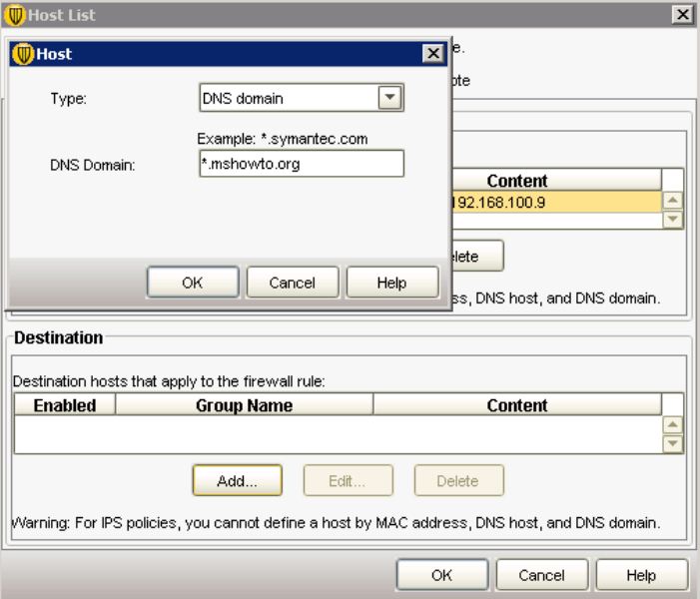Image resolution: width=700 pixels, height=599 pixels.
Task: Cancel the Host dialog
Action: click(x=293, y=283)
